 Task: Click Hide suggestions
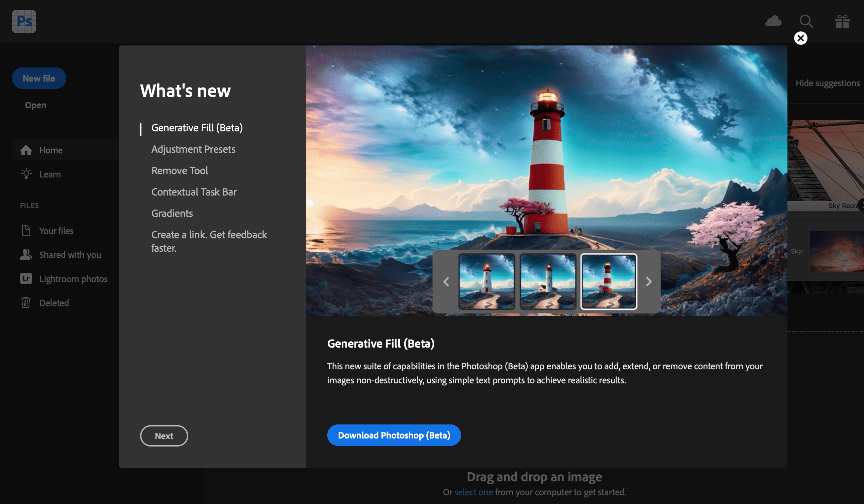tap(827, 83)
